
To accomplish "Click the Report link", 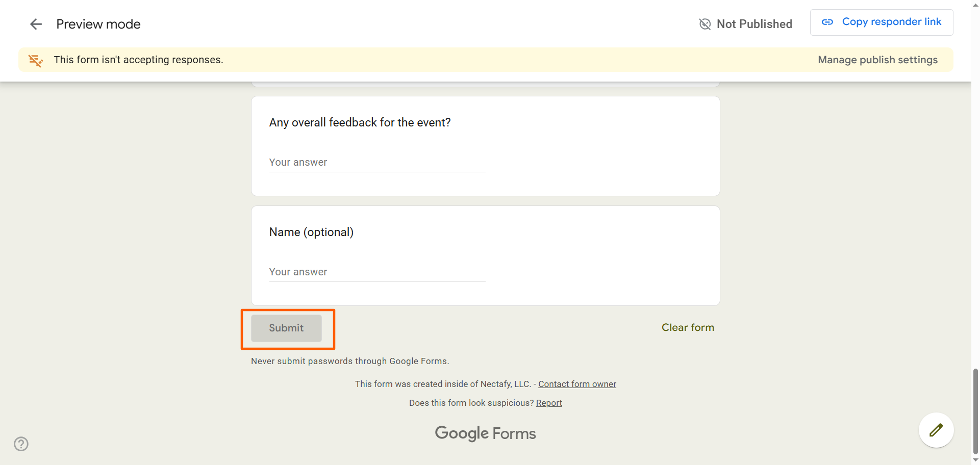I will (x=549, y=403).
